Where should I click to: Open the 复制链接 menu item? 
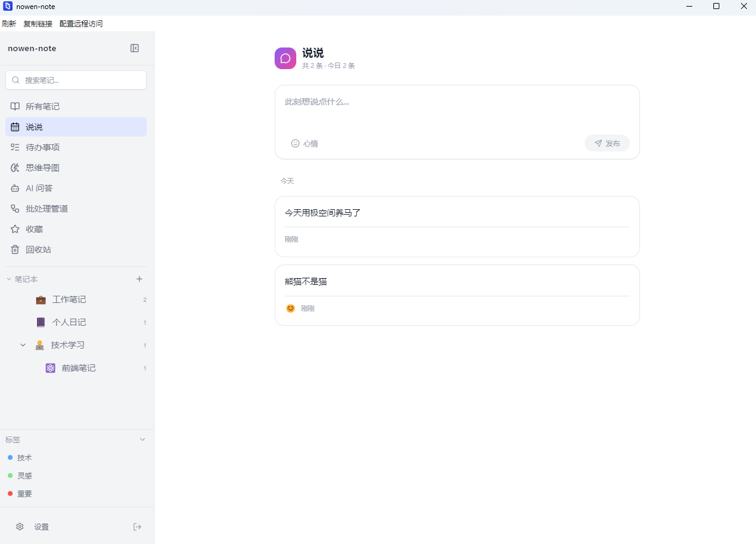(x=38, y=24)
